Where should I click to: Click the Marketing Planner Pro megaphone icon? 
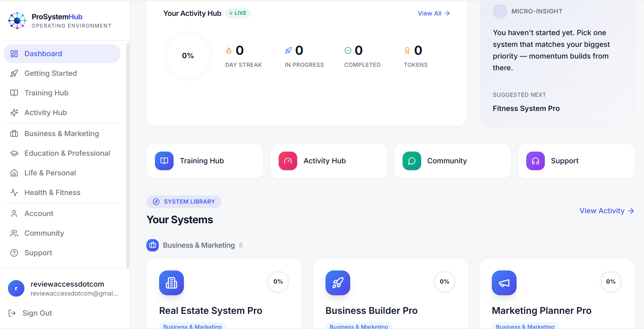[504, 283]
